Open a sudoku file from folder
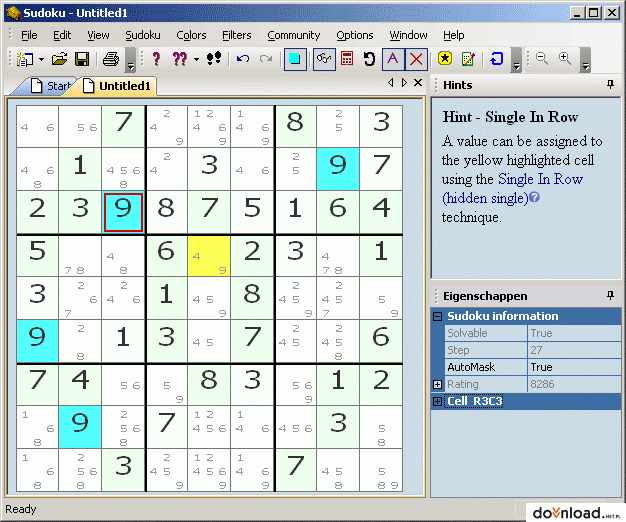 pyautogui.click(x=59, y=59)
